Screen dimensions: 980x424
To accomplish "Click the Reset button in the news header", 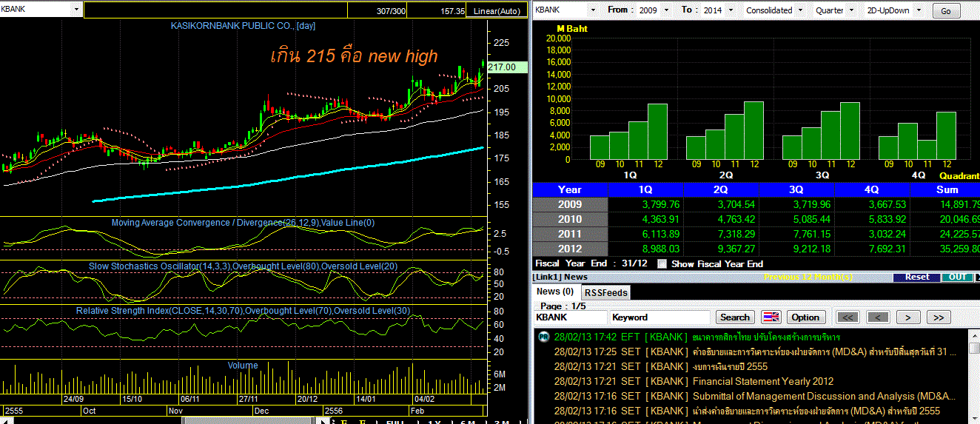I will (x=917, y=277).
